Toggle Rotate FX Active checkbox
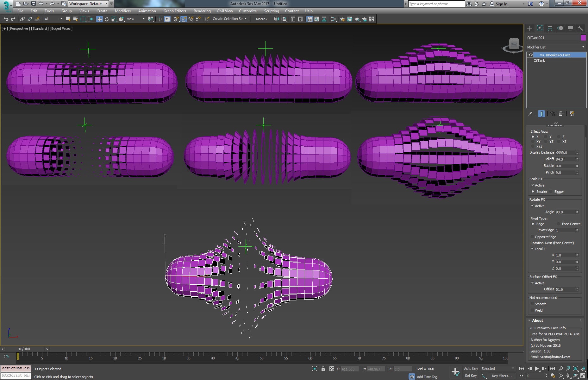Viewport: 588px width, 380px height. 533,206
